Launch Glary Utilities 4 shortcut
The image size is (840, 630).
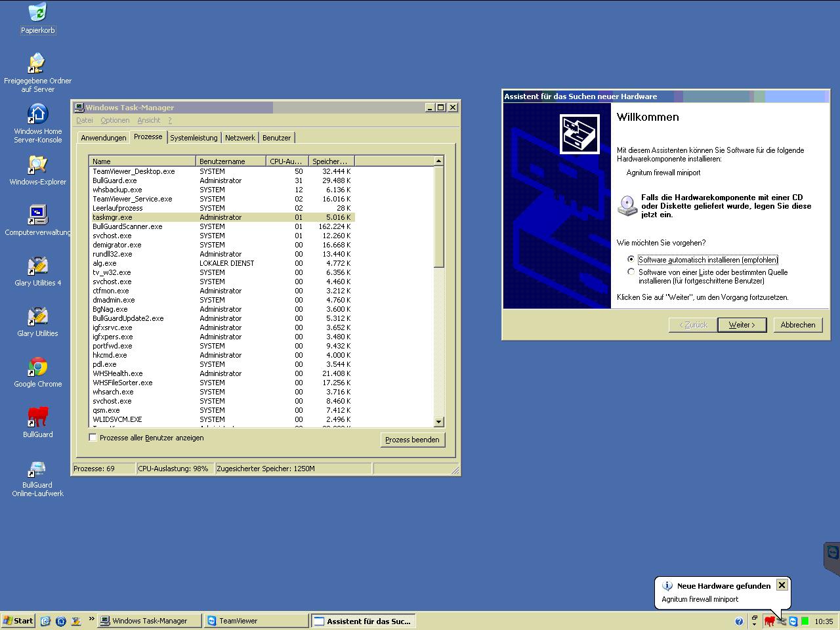tap(37, 271)
